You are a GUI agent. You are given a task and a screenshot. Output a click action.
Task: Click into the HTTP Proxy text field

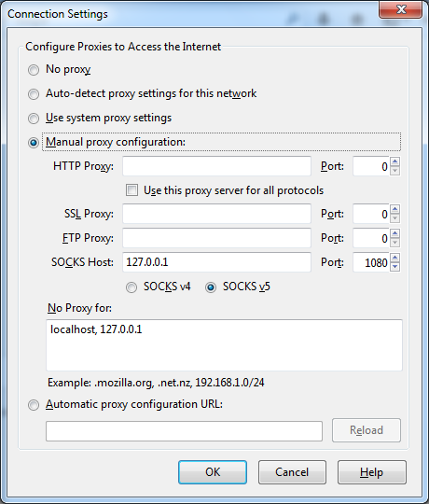(216, 166)
